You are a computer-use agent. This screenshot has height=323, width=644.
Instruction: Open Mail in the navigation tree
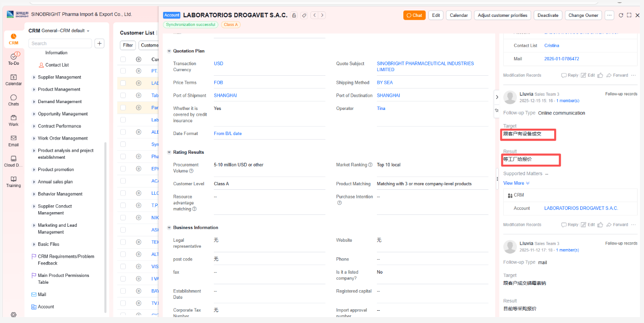click(x=42, y=294)
